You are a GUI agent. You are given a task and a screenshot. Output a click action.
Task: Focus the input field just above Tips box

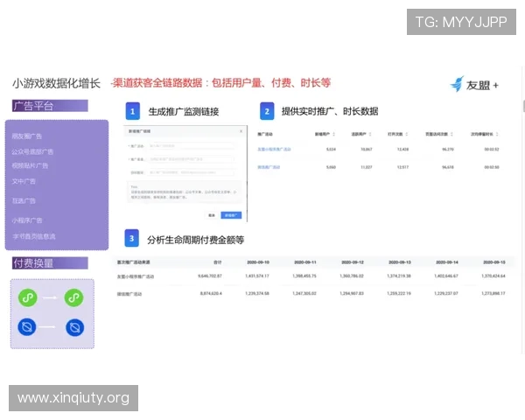(x=191, y=172)
